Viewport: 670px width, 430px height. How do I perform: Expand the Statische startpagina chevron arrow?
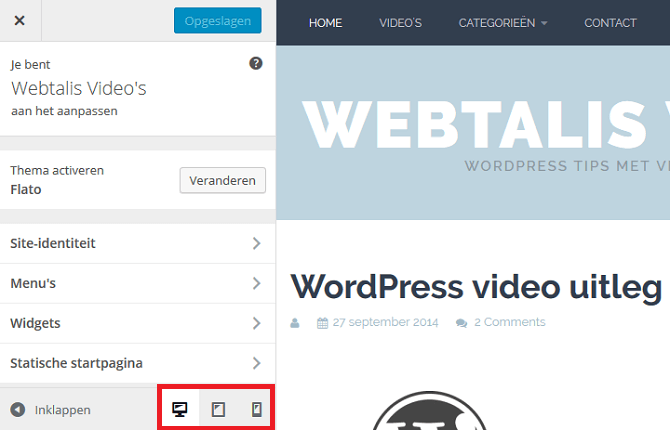point(256,363)
